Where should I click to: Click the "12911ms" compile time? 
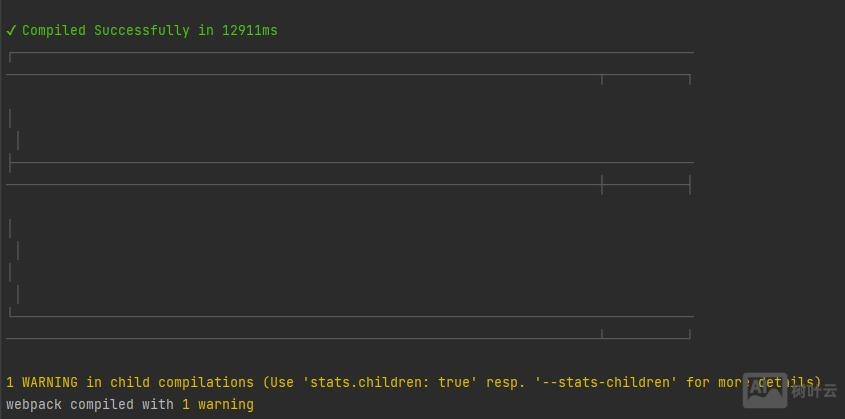click(x=249, y=30)
